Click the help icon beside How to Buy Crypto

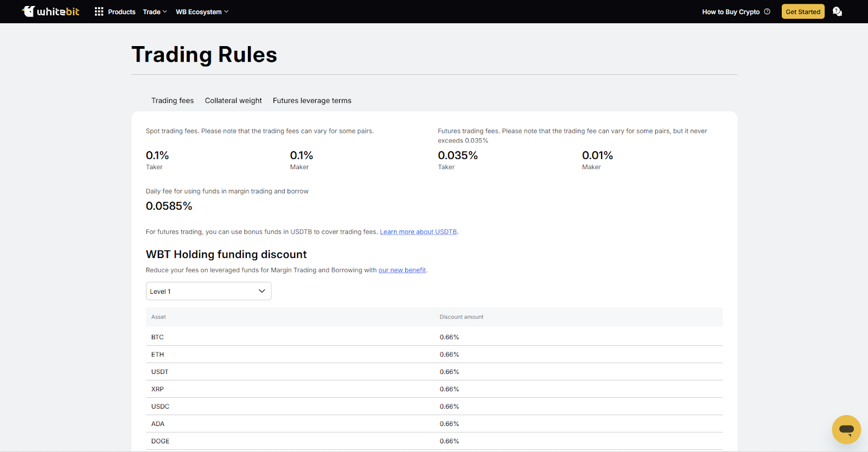pos(767,11)
